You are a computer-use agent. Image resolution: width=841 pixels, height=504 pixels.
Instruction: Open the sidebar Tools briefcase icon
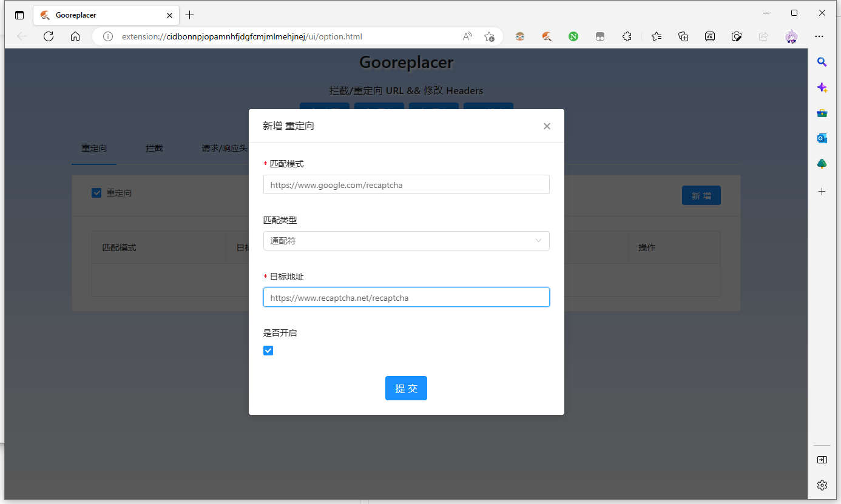click(822, 113)
